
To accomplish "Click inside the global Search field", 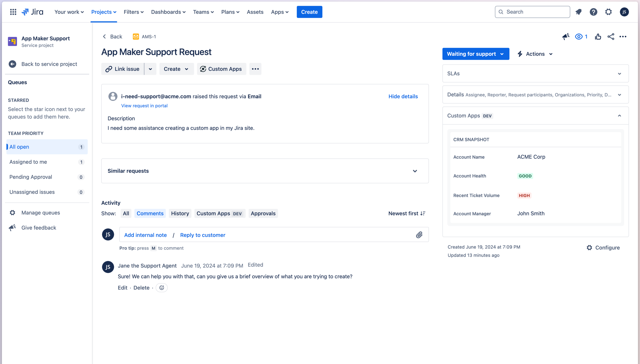I will click(532, 12).
